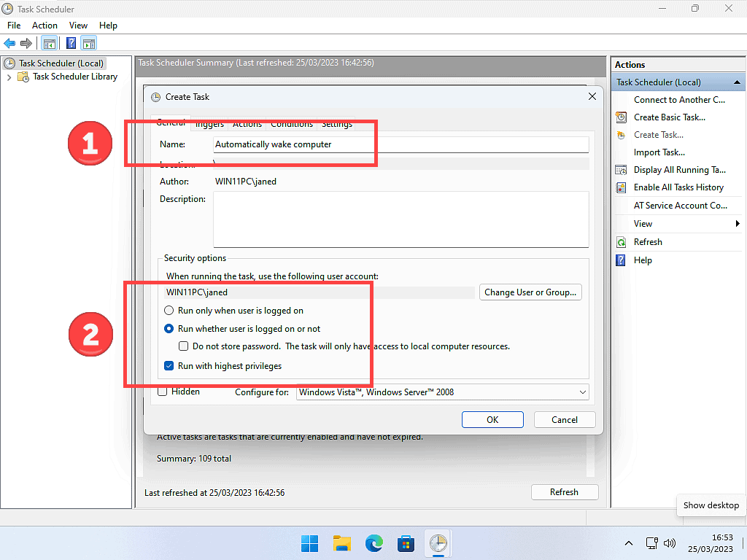Tick the Hidden checkbox
This screenshot has height=560, width=747.
(x=163, y=392)
